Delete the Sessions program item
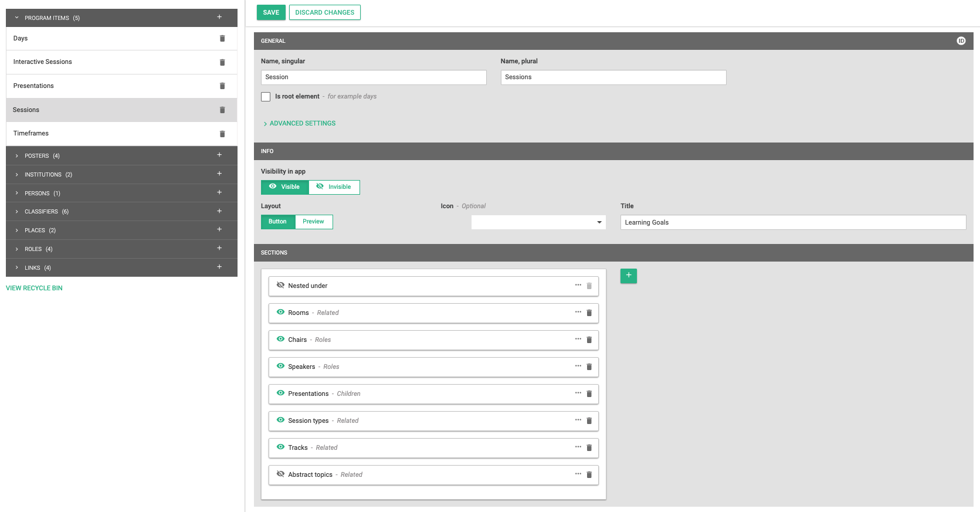 click(222, 110)
